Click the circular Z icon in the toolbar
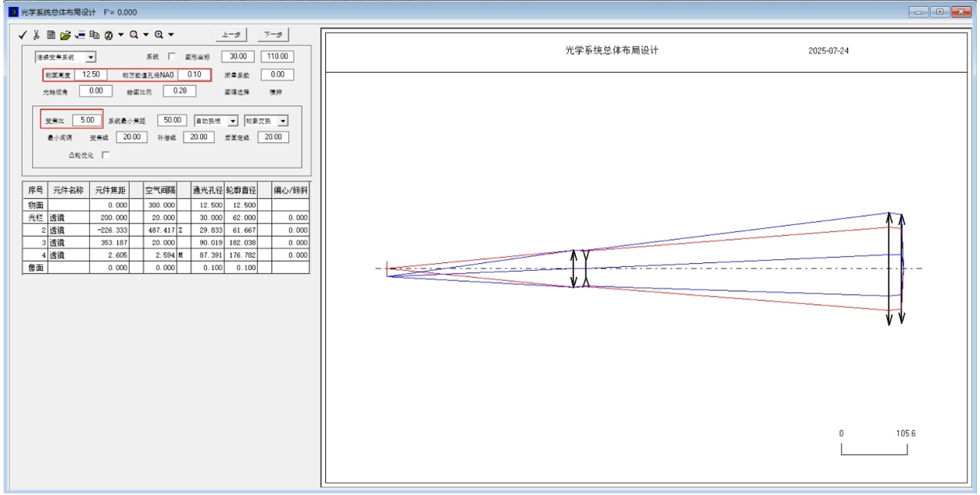The width and height of the screenshot is (980, 495). 109,35
